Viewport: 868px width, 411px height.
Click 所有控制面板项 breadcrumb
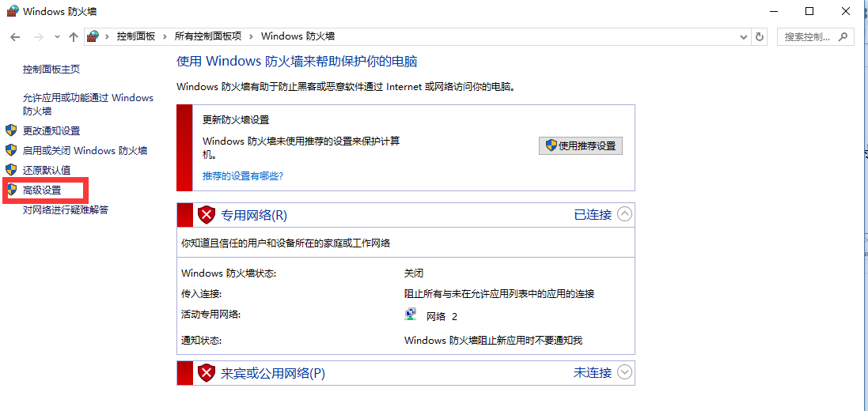tap(208, 36)
